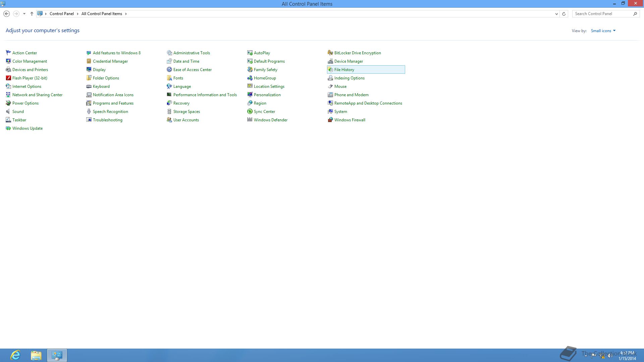
Task: Open the File History link
Action: (x=344, y=70)
